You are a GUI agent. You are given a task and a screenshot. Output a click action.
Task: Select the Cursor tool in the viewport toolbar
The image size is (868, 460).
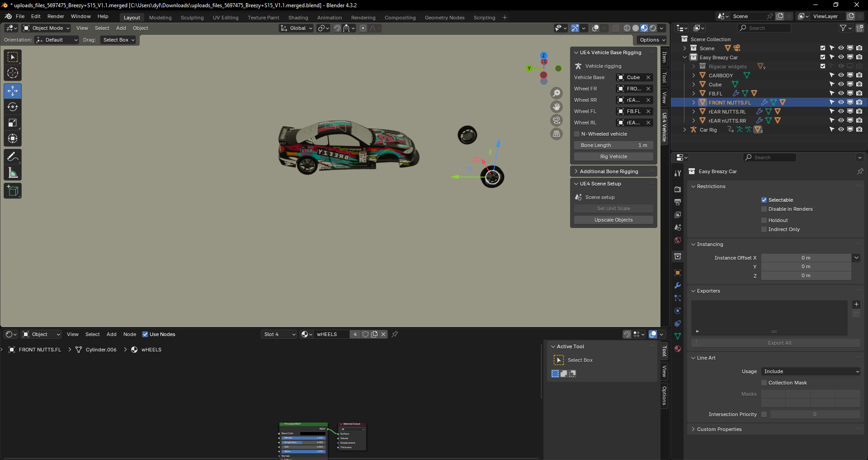13,73
